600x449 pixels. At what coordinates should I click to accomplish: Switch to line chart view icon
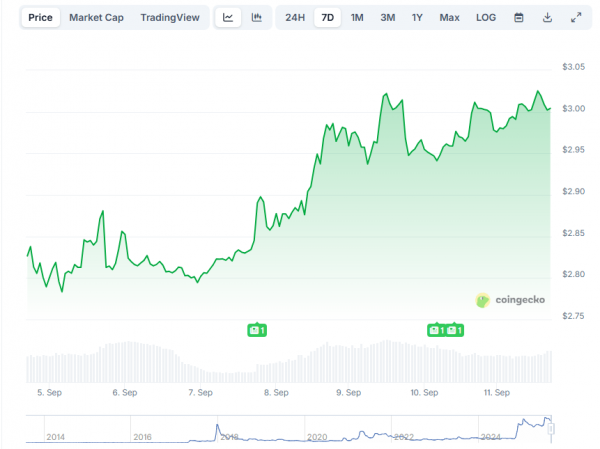coord(229,18)
